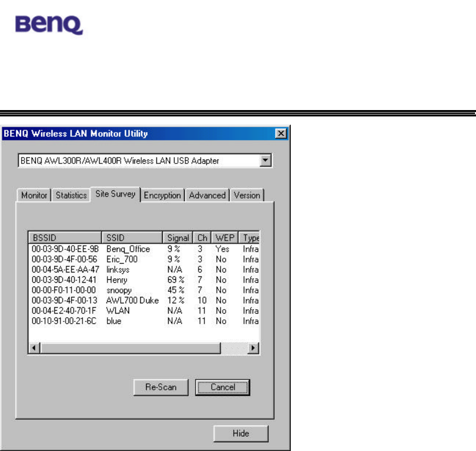This screenshot has height=451, width=476.
Task: Select the WLAN SSID entry
Action: click(118, 311)
